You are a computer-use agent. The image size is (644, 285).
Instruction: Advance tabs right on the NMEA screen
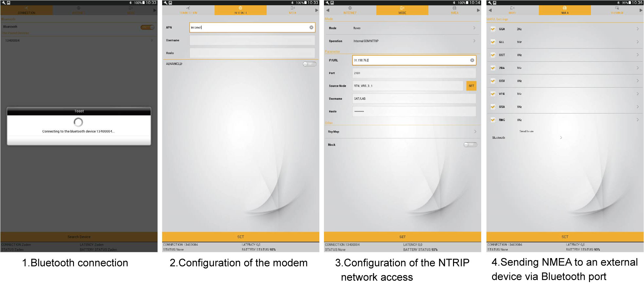641,10
